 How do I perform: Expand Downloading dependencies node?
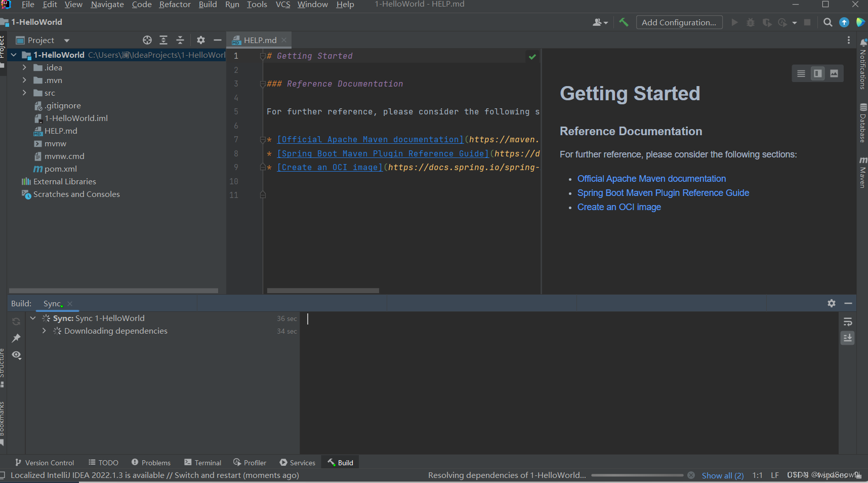coord(44,331)
